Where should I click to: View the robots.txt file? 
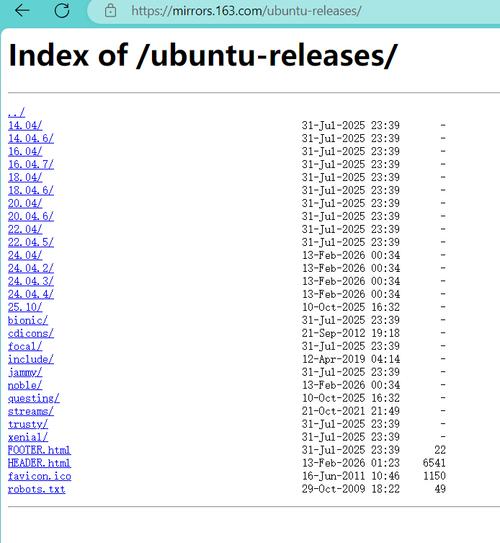36,489
